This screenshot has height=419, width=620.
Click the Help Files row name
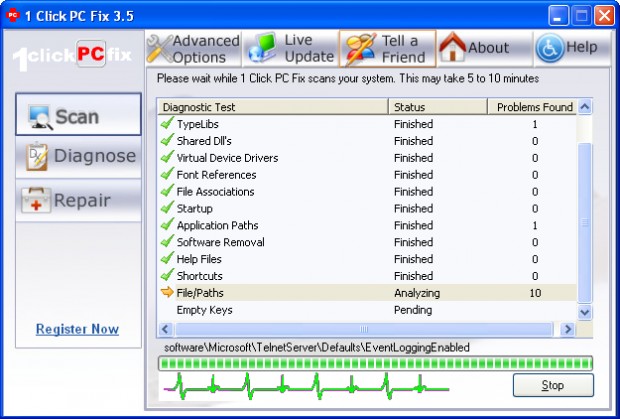[199, 259]
